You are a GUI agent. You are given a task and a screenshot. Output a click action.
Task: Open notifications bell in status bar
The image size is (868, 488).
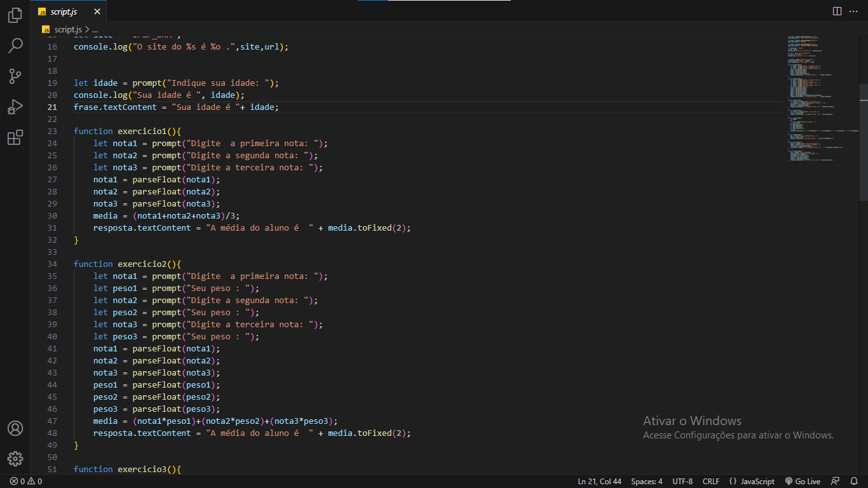[855, 482]
